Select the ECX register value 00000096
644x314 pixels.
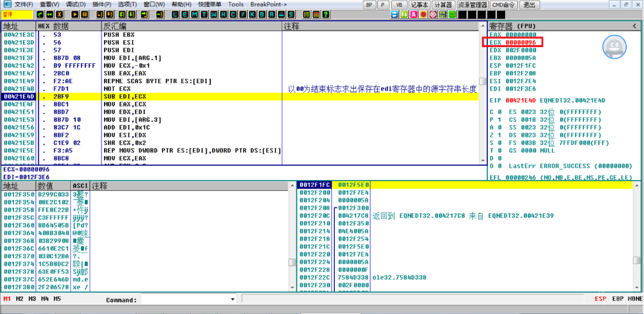(521, 42)
